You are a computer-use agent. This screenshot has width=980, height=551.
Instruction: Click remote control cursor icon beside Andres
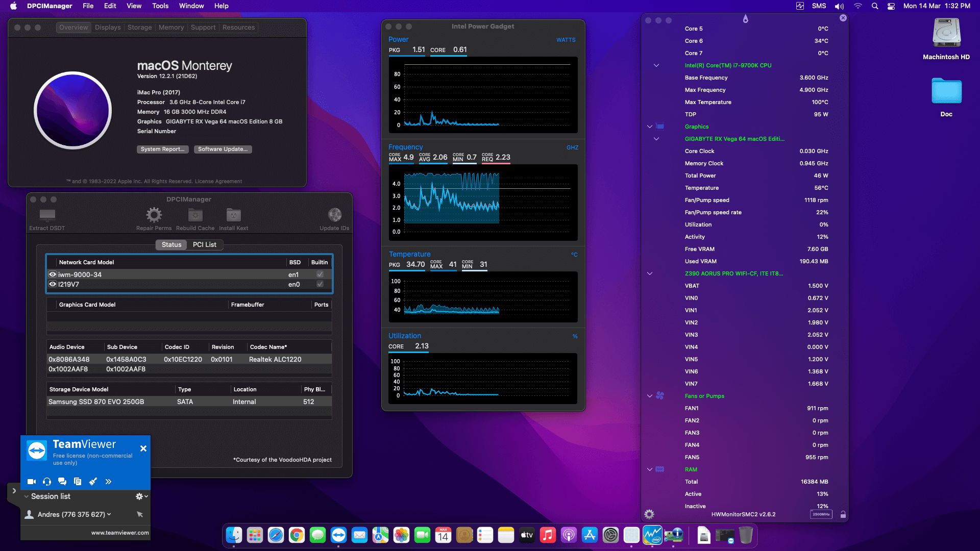pyautogui.click(x=140, y=514)
